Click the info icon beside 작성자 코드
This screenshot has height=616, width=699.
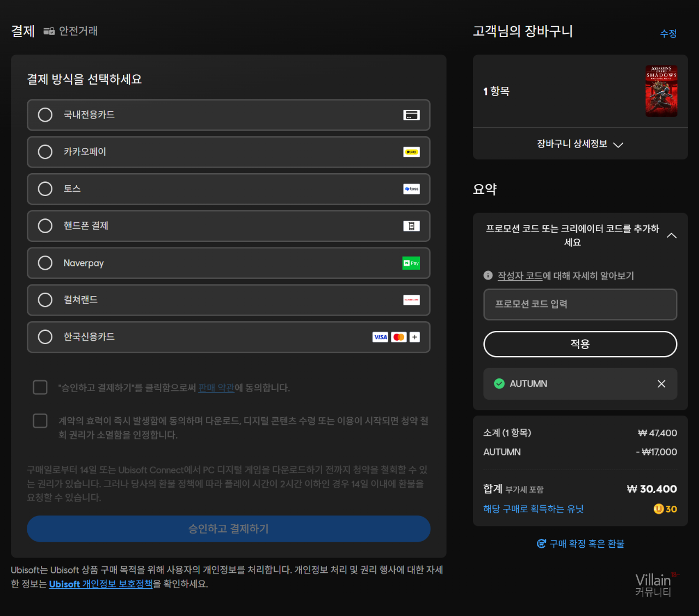(488, 276)
